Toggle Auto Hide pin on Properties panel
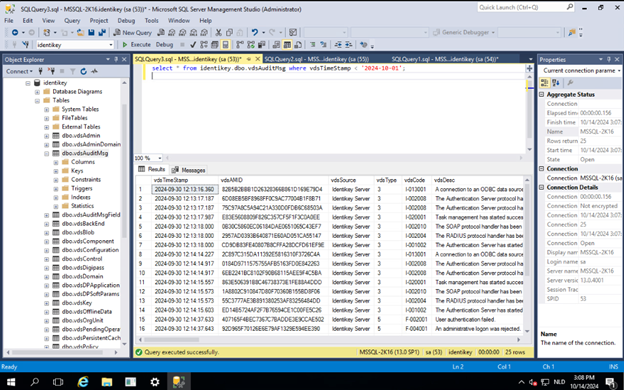The width and height of the screenshot is (624, 390). click(609, 59)
